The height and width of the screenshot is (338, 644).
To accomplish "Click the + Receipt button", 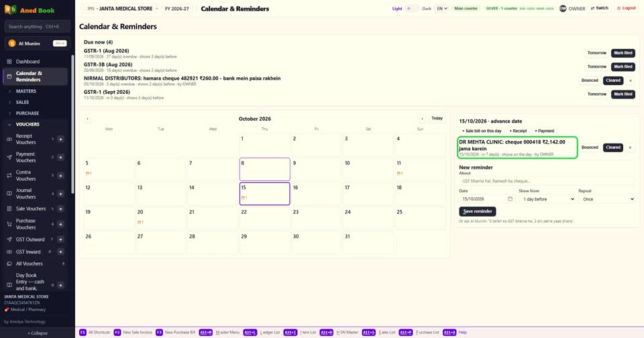I will 518,131.
